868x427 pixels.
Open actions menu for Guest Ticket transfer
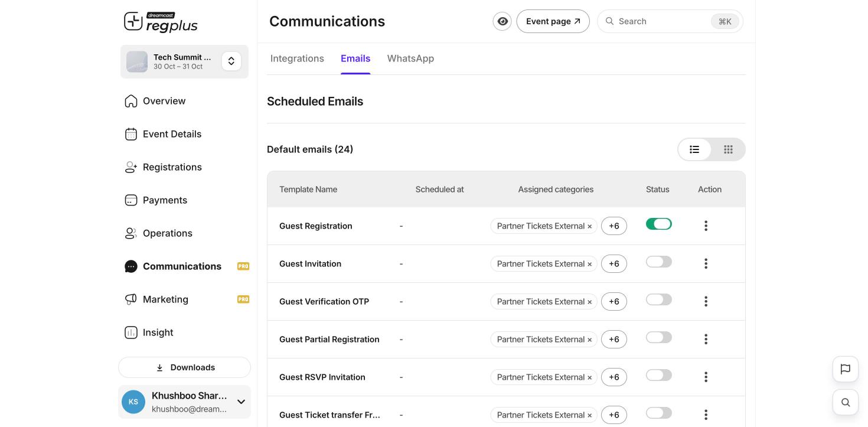[706, 415]
